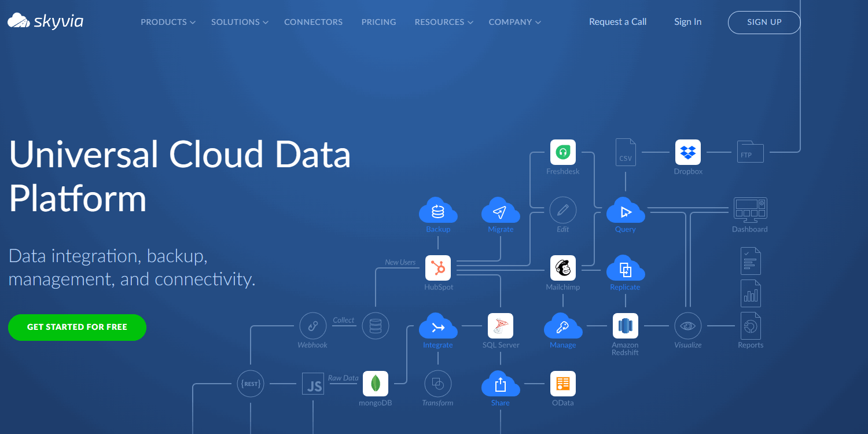This screenshot has height=434, width=868.
Task: Select the Manage cloud icon
Action: 563,326
